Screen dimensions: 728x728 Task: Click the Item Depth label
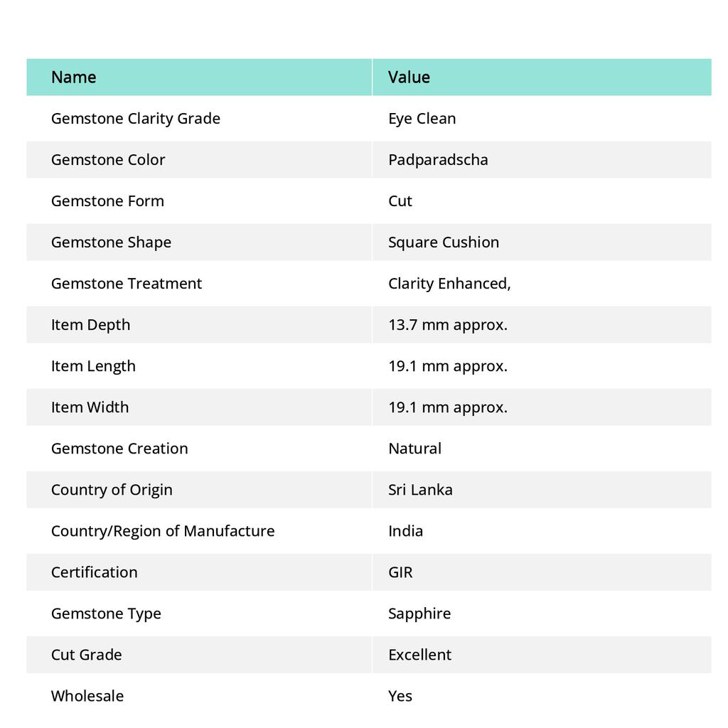click(90, 325)
